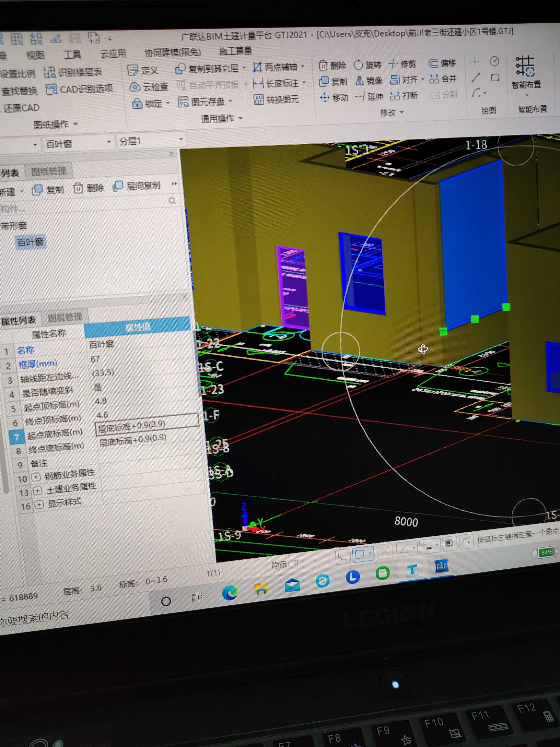Select the 合并 merge tool
The width and height of the screenshot is (560, 747).
pyautogui.click(x=443, y=79)
